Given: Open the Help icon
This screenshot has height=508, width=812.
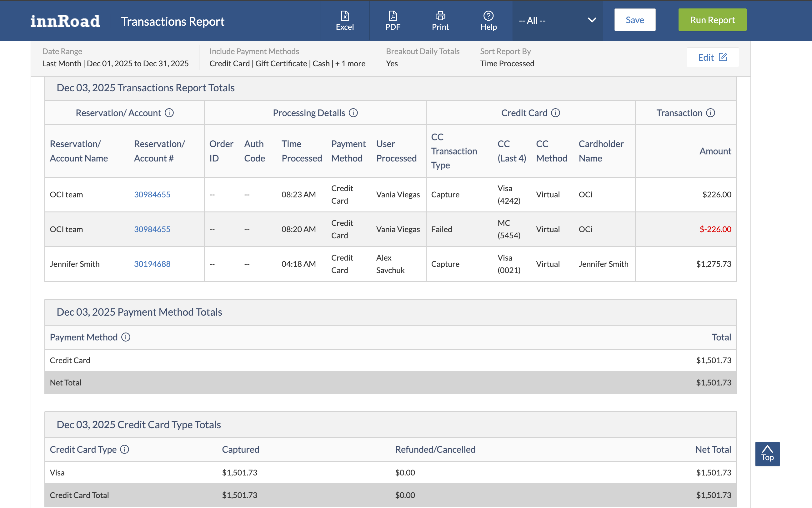Looking at the screenshot, I should (488, 21).
